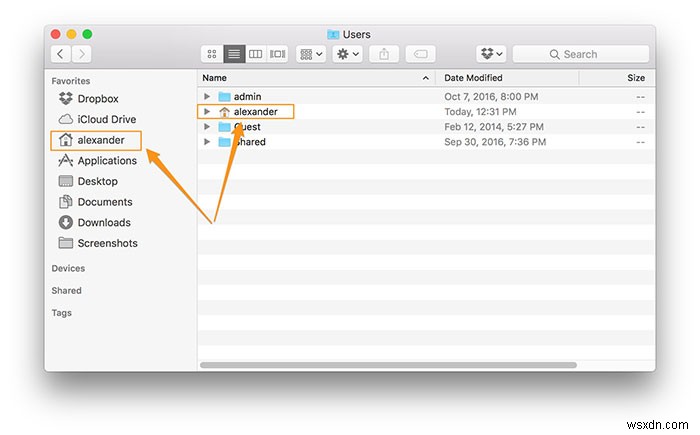This screenshot has height=435, width=700.
Task: Select the Guest folder icon
Action: (224, 127)
